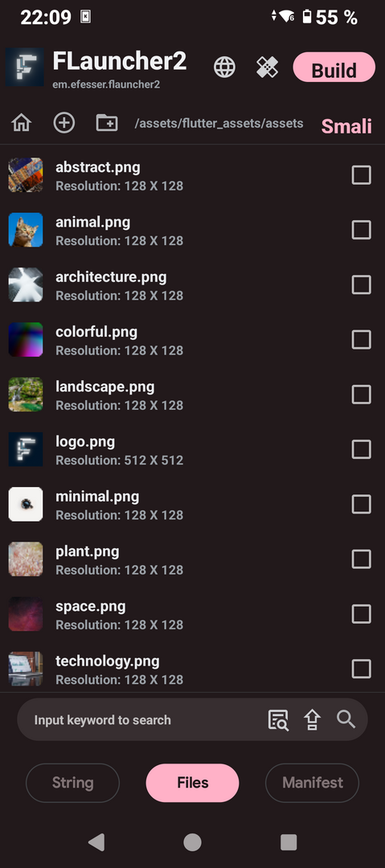The width and height of the screenshot is (385, 868).
Task: Switch to the Manifest tab
Action: pos(313,783)
